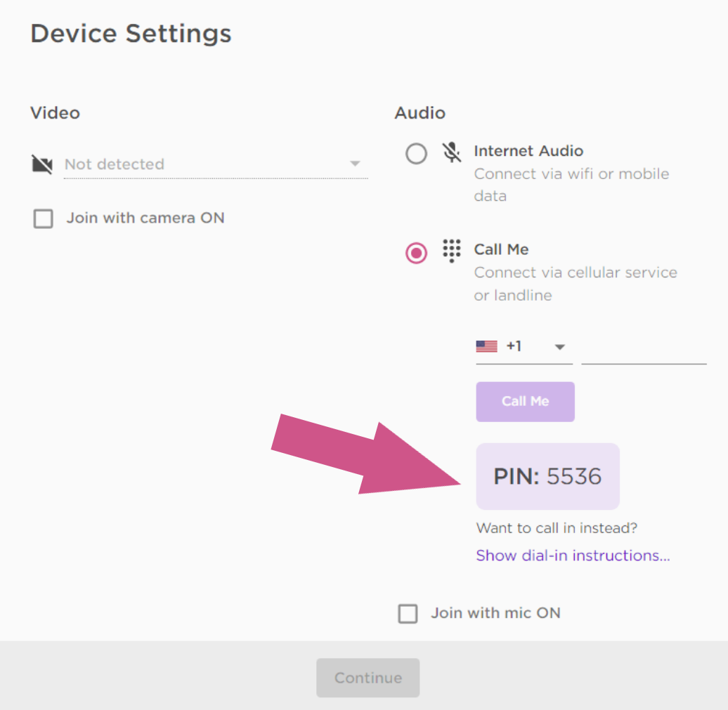Screen dimensions: 728x710
Task: Click the muted microphone icon
Action: [452, 152]
